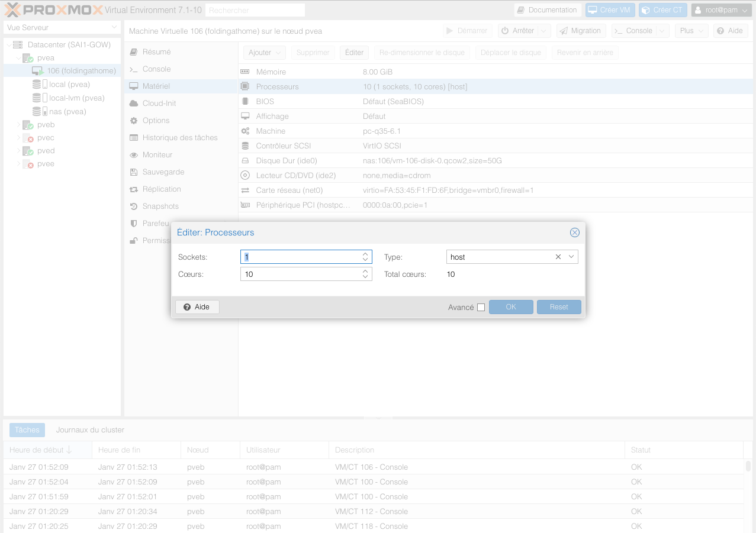This screenshot has width=756, height=533.
Task: Open the Vue Serveur view dropdown
Action: 62,28
